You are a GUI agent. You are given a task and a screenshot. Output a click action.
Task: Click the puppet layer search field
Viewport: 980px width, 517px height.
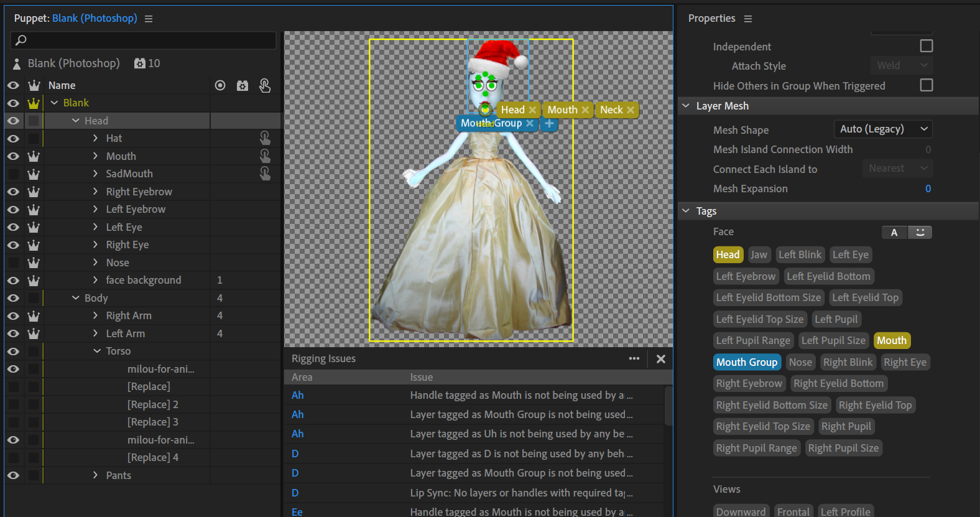pos(143,40)
